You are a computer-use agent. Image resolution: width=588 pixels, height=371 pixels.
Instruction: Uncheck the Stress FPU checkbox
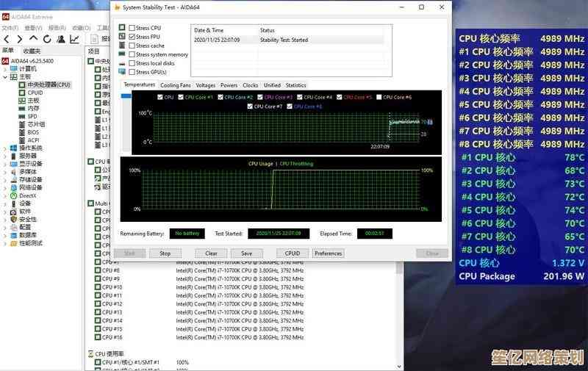point(132,37)
